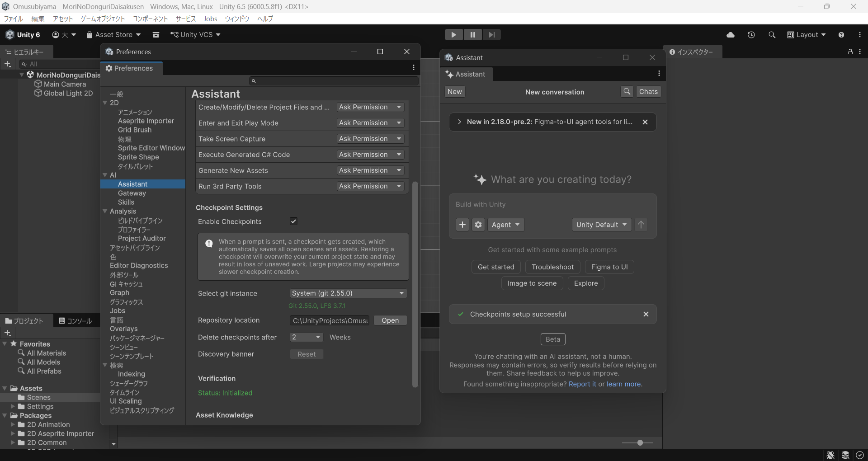
Task: Click the Pause button in the toolbar
Action: (472, 35)
